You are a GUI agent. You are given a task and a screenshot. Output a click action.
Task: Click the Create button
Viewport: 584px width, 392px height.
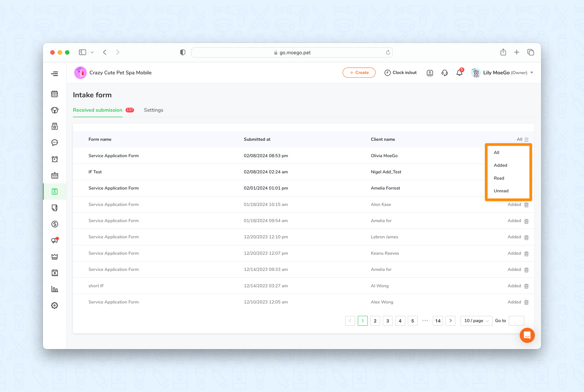tap(359, 73)
